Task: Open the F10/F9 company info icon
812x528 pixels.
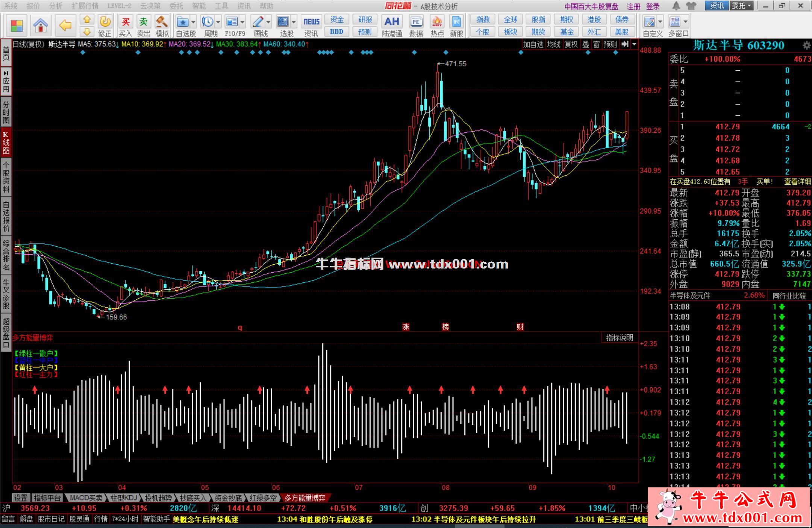Action: [x=232, y=22]
